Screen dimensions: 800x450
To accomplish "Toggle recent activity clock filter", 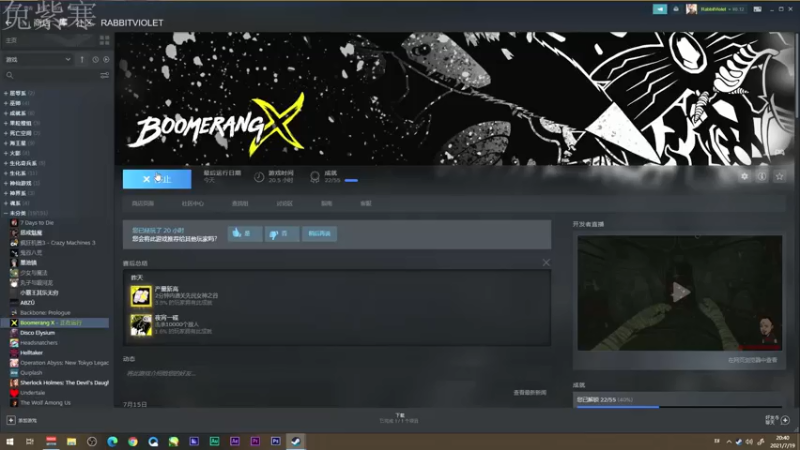I will click(x=95, y=60).
